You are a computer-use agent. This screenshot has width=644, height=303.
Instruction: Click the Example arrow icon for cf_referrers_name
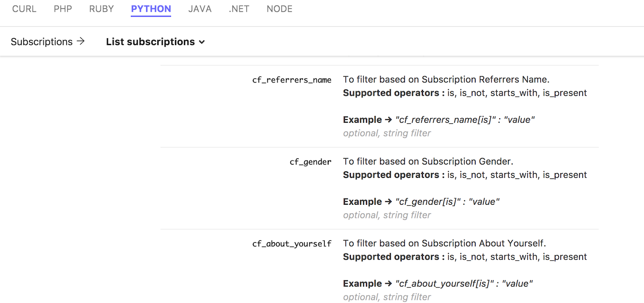point(388,120)
